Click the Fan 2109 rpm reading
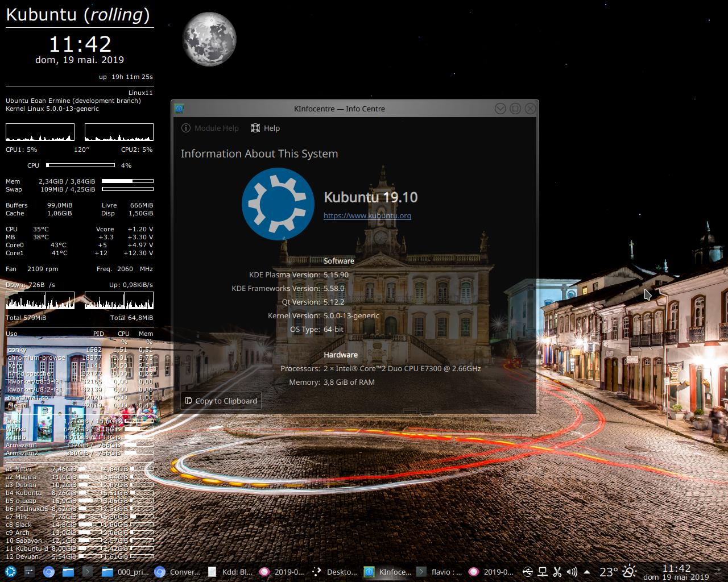The height and width of the screenshot is (582, 728). click(x=32, y=269)
